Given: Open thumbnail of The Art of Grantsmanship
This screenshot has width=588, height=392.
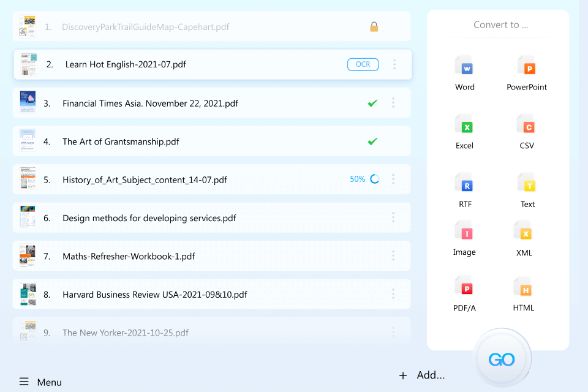Looking at the screenshot, I should [28, 140].
